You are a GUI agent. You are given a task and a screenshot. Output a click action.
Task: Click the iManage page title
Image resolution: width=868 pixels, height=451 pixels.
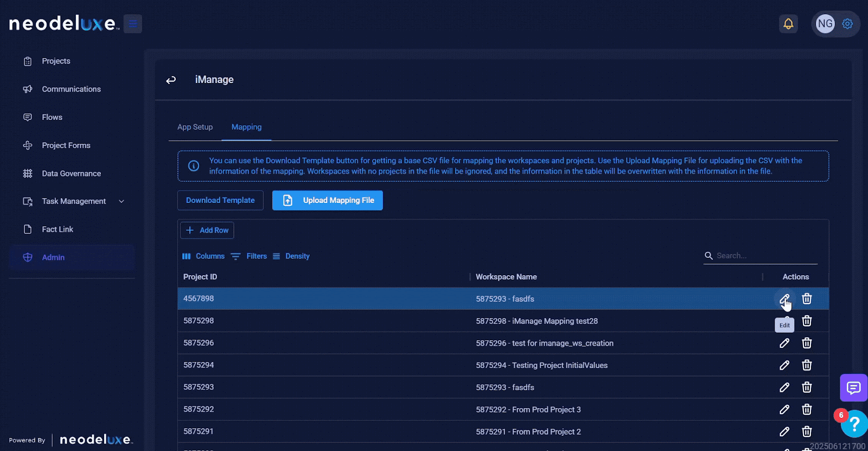(214, 80)
